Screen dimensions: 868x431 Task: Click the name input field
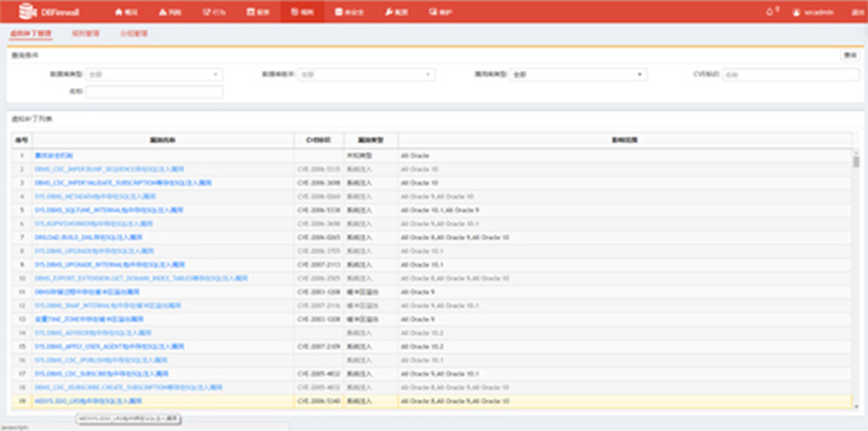coord(155,92)
